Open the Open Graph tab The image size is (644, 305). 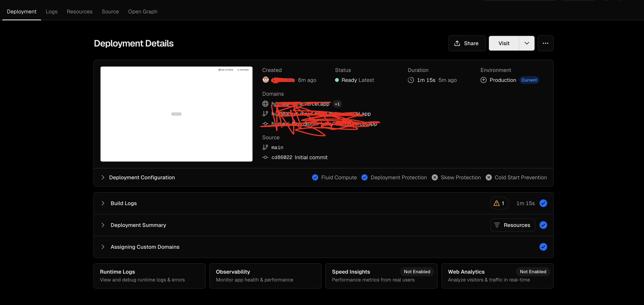(x=142, y=11)
